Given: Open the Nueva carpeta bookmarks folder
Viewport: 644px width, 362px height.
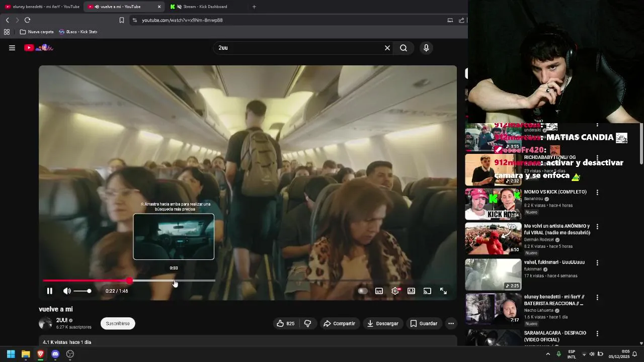Looking at the screenshot, I should [37, 32].
